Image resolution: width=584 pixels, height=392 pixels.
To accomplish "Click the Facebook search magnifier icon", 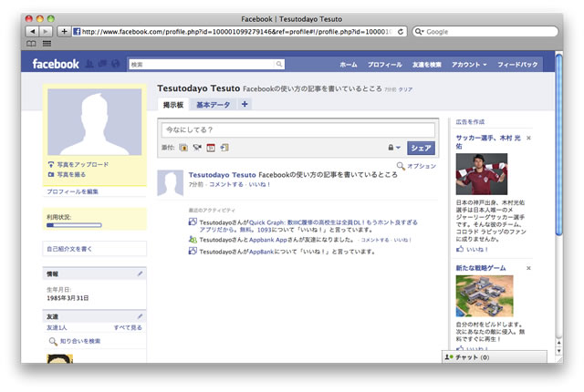I will click(x=279, y=65).
